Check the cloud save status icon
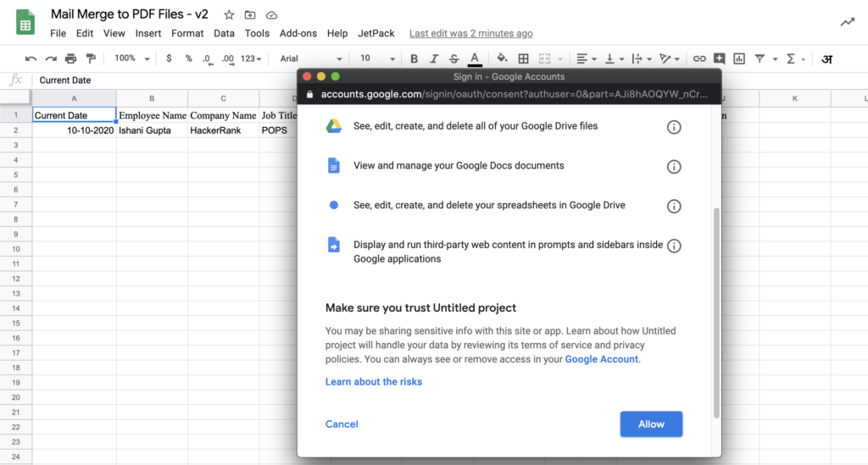This screenshot has width=868, height=465. 271,15
